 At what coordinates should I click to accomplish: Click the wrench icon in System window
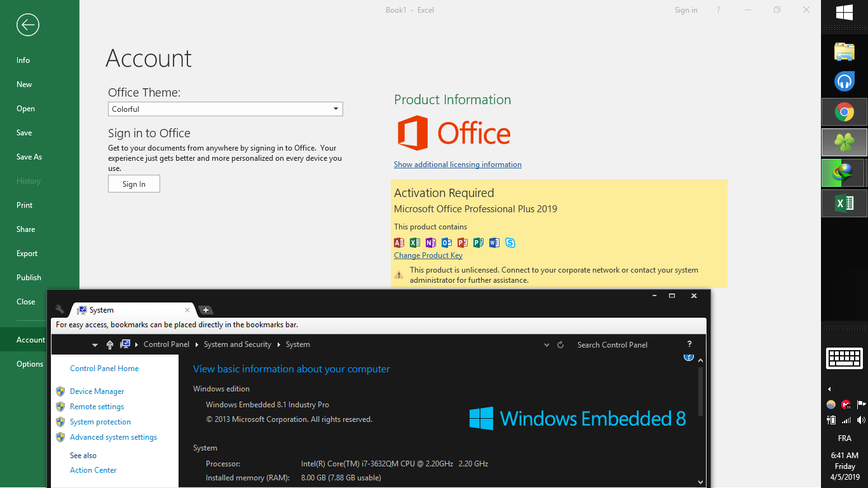point(60,309)
